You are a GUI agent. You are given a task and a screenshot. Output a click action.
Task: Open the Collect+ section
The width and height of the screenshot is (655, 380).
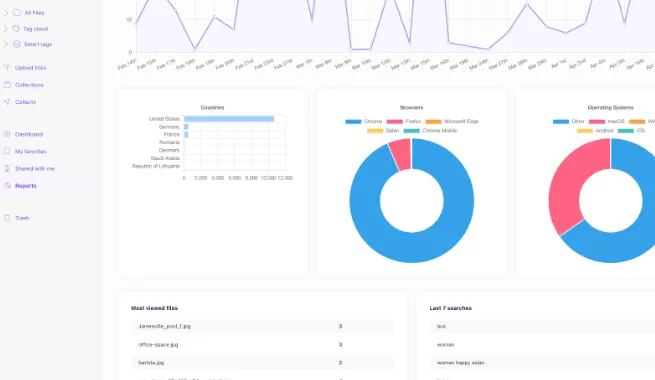click(x=25, y=102)
